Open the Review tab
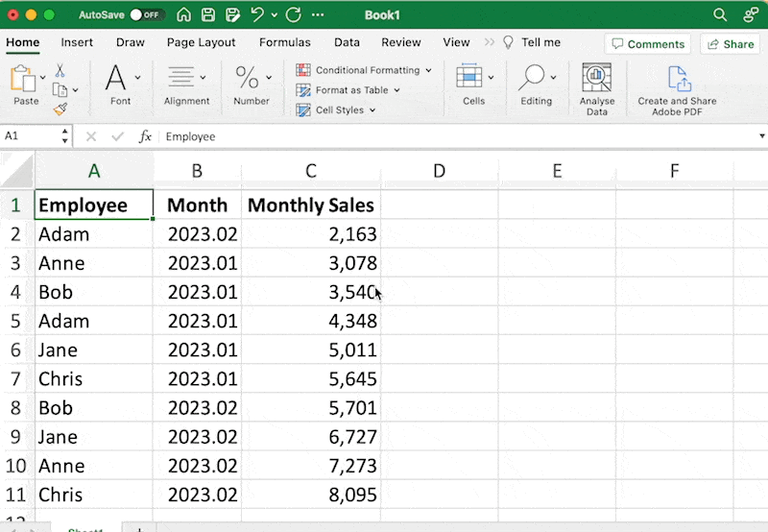Image resolution: width=768 pixels, height=532 pixels. pos(401,42)
